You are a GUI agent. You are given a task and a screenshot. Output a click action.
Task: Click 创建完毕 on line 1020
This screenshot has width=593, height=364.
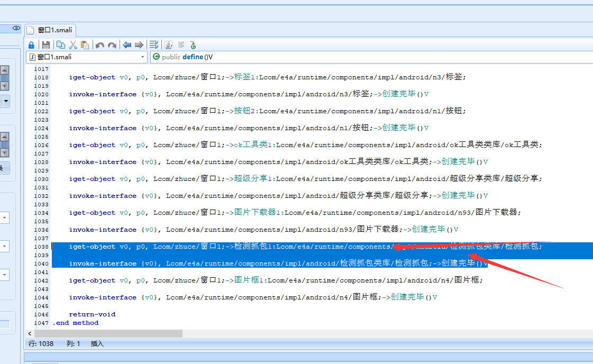399,94
